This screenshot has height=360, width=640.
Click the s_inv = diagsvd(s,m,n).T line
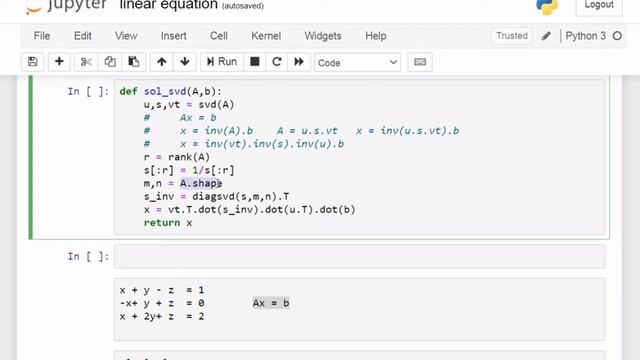click(x=216, y=196)
